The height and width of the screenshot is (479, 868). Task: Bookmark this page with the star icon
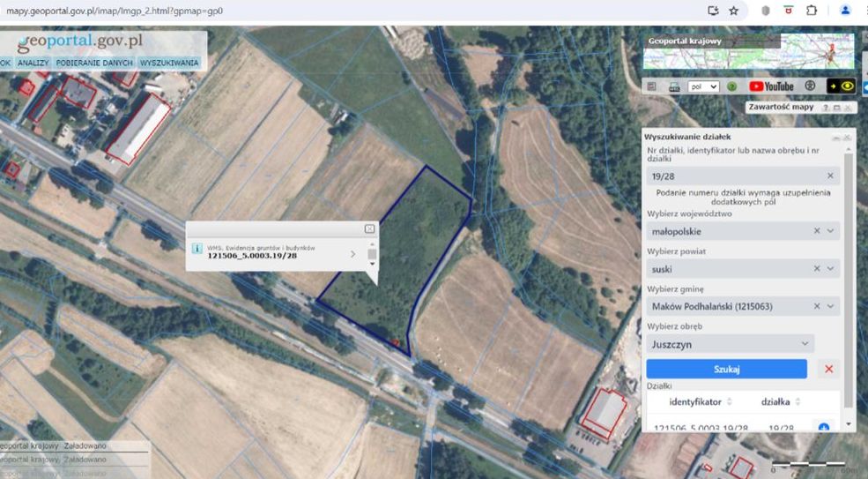point(733,11)
